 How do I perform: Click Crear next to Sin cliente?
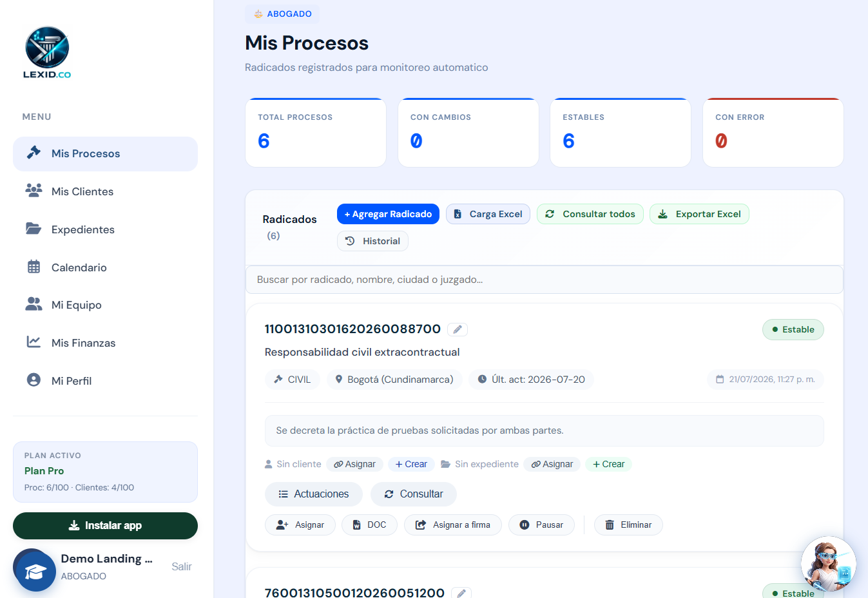(411, 464)
